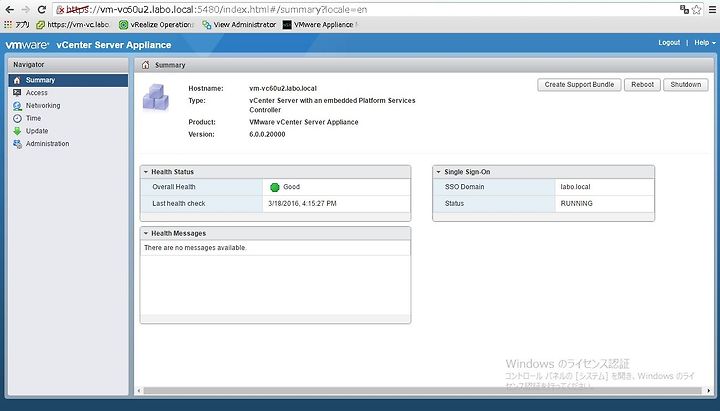Click the SSO Domain value labo.local
Viewport: 720px width, 411px height.
(575, 187)
